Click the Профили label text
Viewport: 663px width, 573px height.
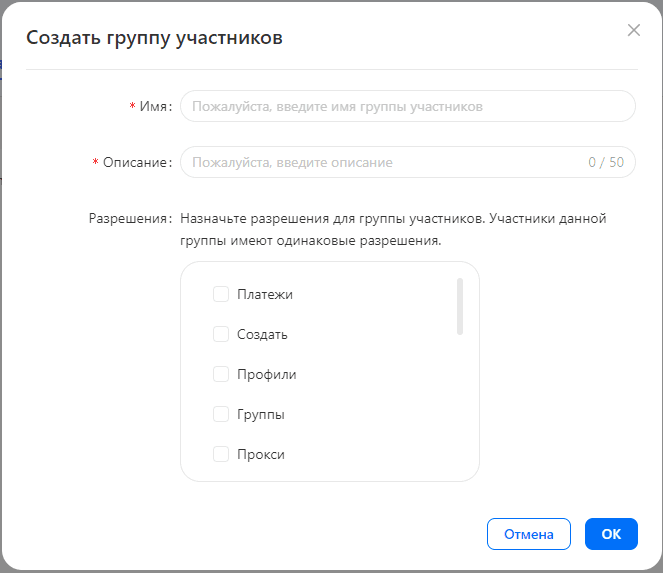(266, 375)
